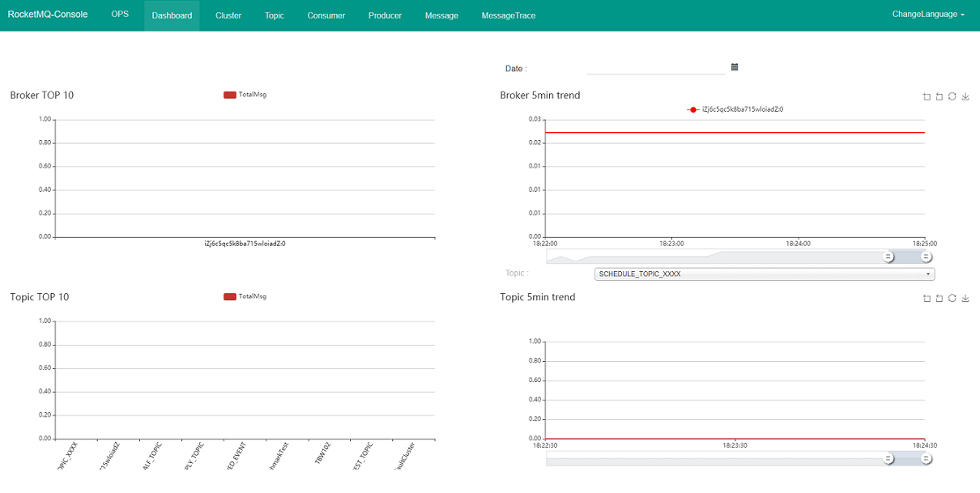Click zoom reset icon on Broker 5min trend

click(940, 96)
